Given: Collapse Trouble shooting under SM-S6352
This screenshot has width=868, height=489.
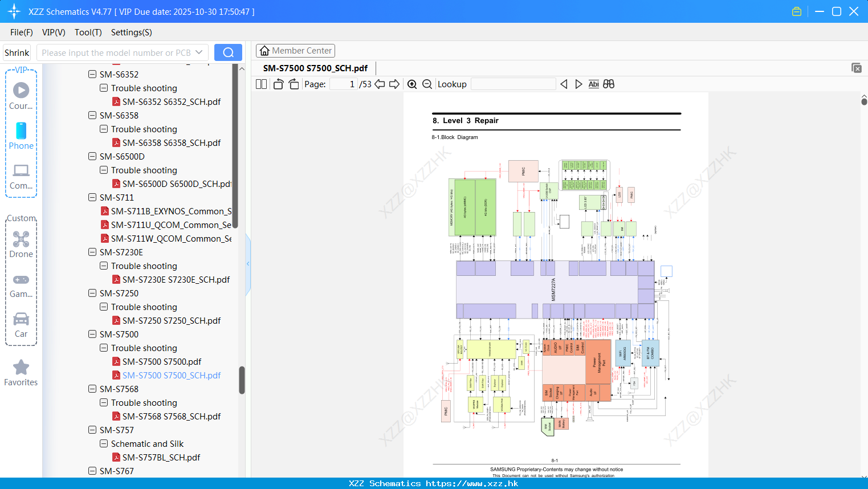Looking at the screenshot, I should [x=104, y=88].
